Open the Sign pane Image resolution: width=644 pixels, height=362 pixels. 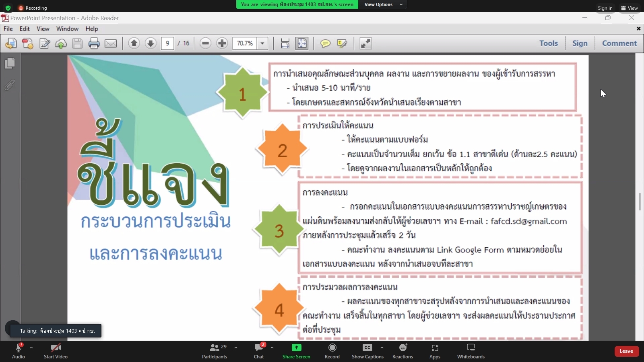580,43
